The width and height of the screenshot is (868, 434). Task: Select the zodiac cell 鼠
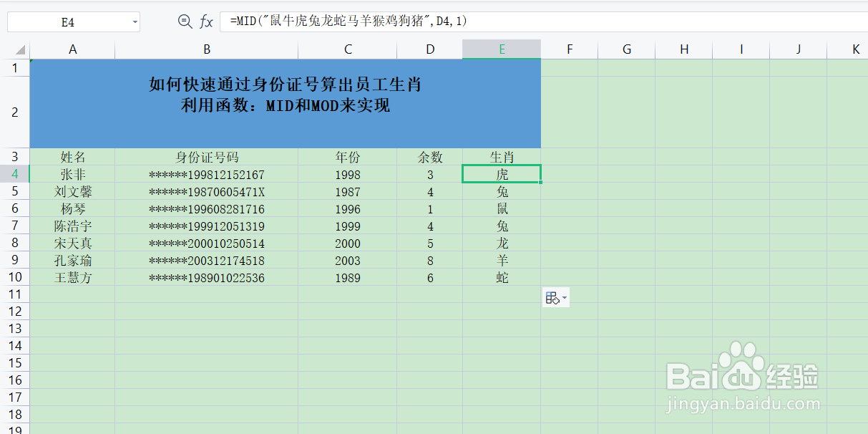(x=502, y=208)
